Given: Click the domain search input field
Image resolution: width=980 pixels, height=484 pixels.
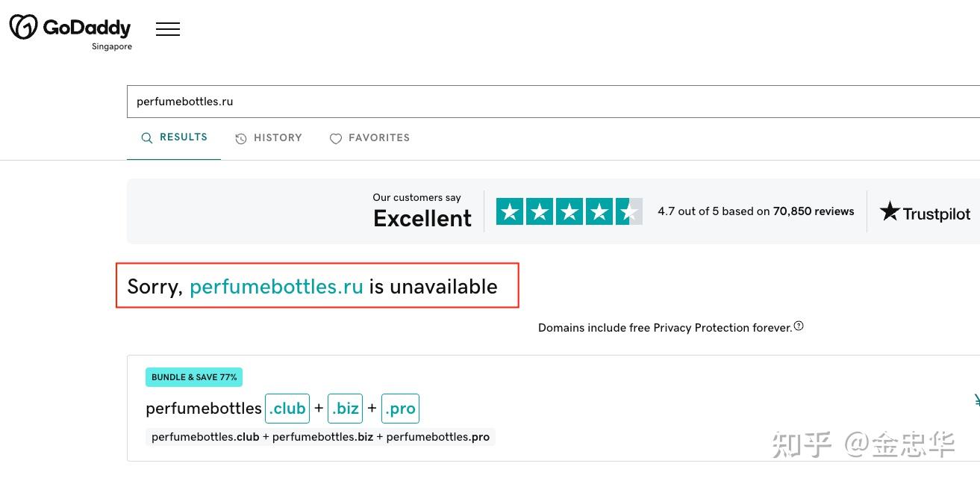Looking at the screenshot, I should tap(553, 102).
